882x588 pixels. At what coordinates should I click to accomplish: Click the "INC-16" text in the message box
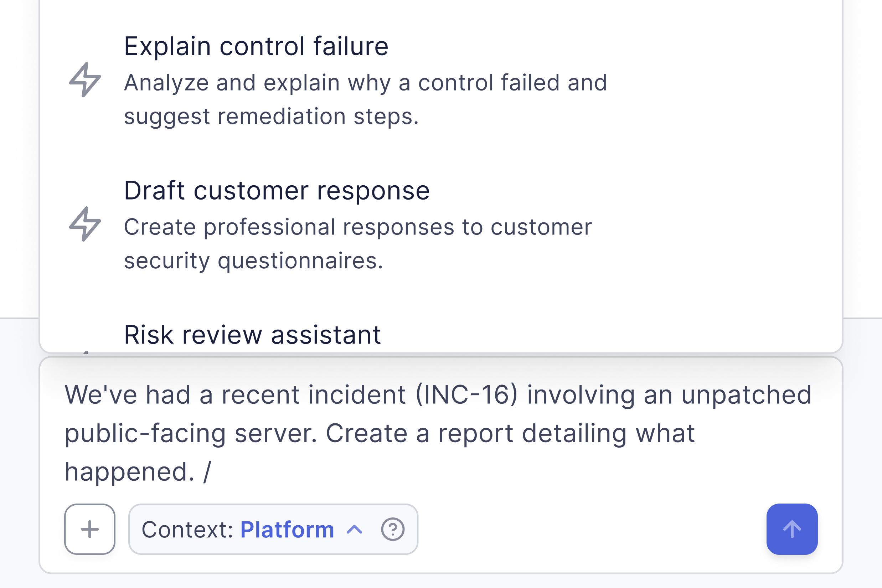click(x=466, y=395)
